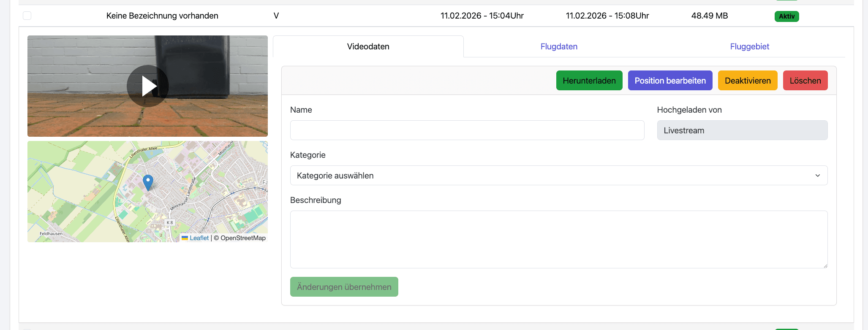The image size is (868, 330).
Task: Open the Fluggebiet tab
Action: [749, 46]
